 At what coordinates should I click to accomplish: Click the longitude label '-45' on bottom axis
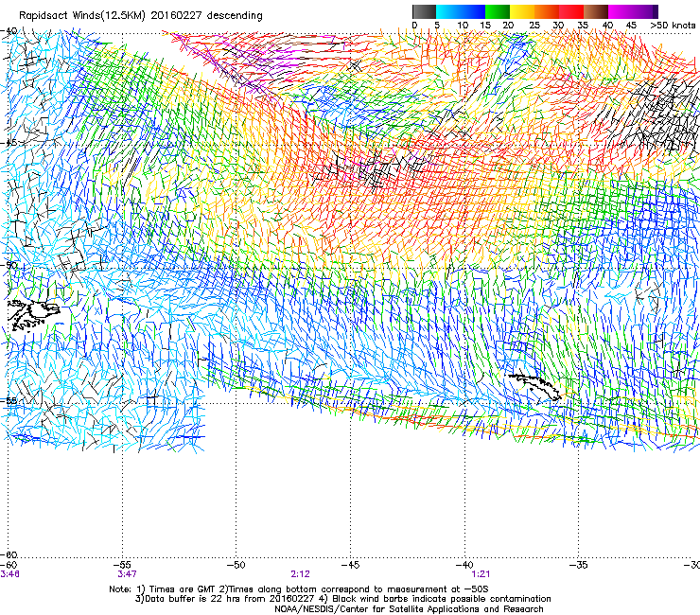click(x=350, y=565)
